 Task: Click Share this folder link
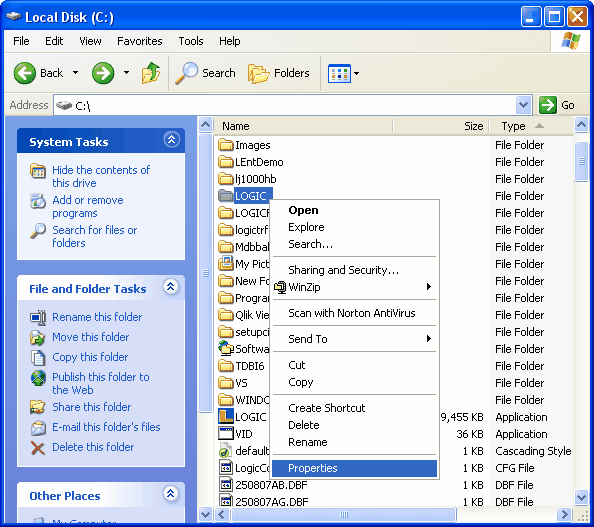tap(92, 407)
